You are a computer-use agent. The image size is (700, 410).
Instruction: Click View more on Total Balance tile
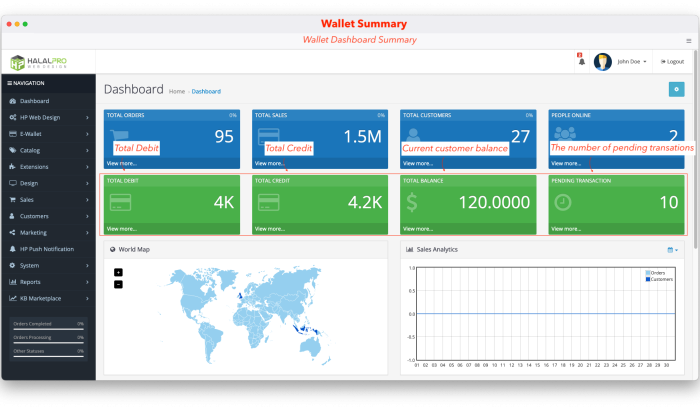coord(418,229)
